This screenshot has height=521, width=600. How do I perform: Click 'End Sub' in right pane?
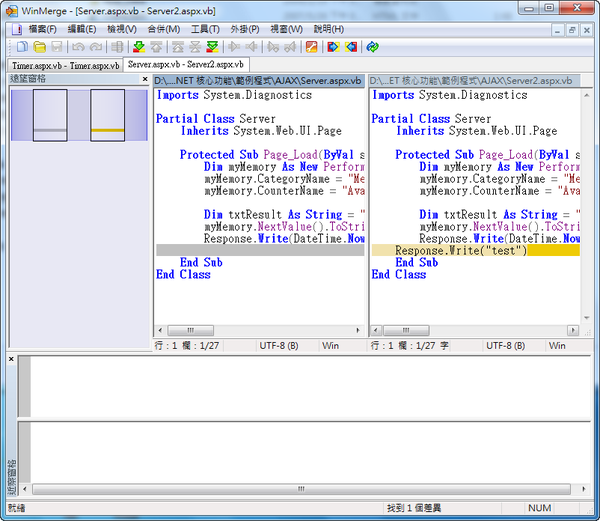pos(417,262)
